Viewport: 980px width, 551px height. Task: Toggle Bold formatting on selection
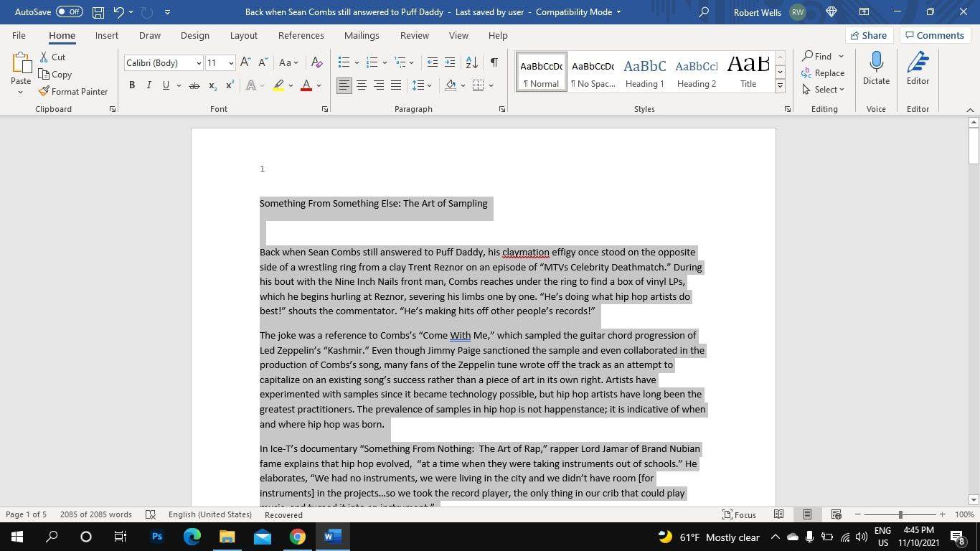pos(132,85)
